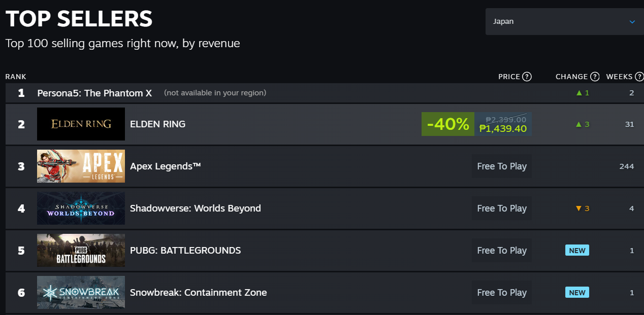Click Free To Play for Apex Legends
The height and width of the screenshot is (315, 644).
(x=502, y=166)
